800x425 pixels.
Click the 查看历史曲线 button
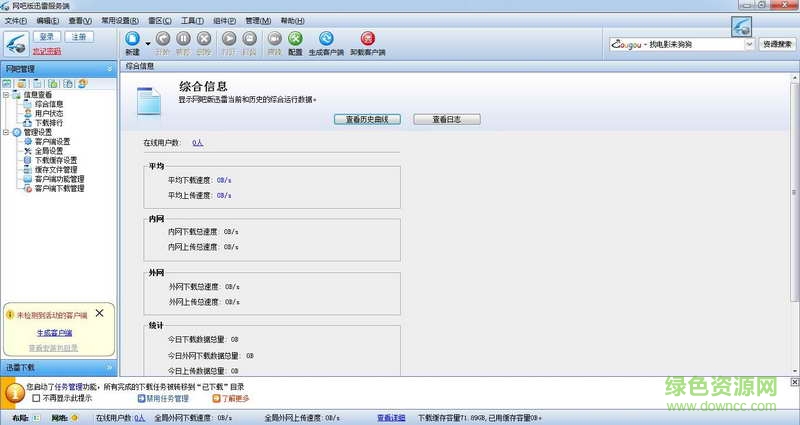coord(367,119)
